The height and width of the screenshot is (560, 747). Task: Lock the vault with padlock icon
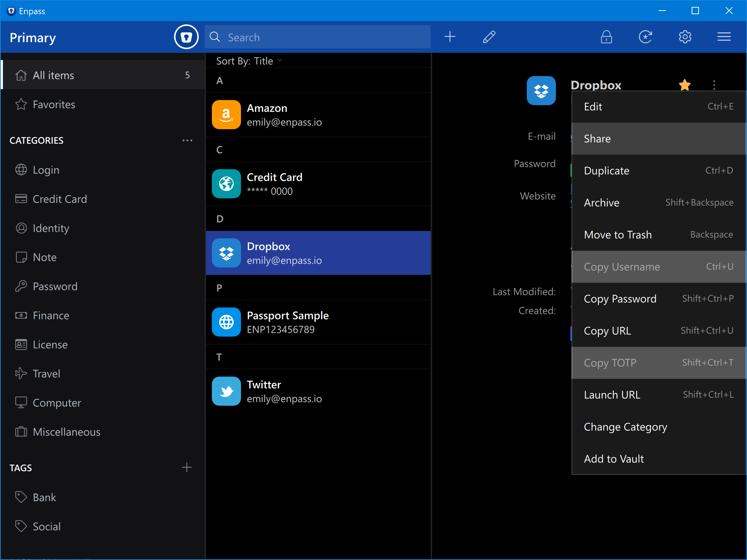606,37
